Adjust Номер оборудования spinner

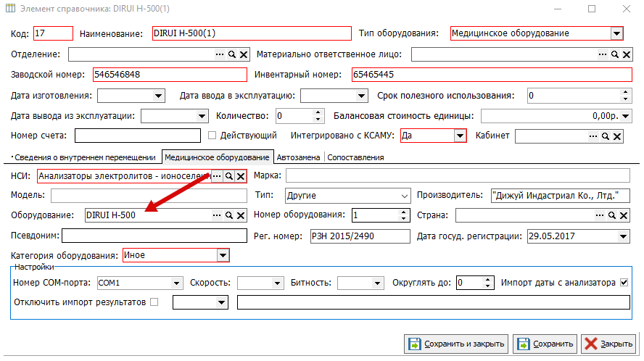(403, 215)
